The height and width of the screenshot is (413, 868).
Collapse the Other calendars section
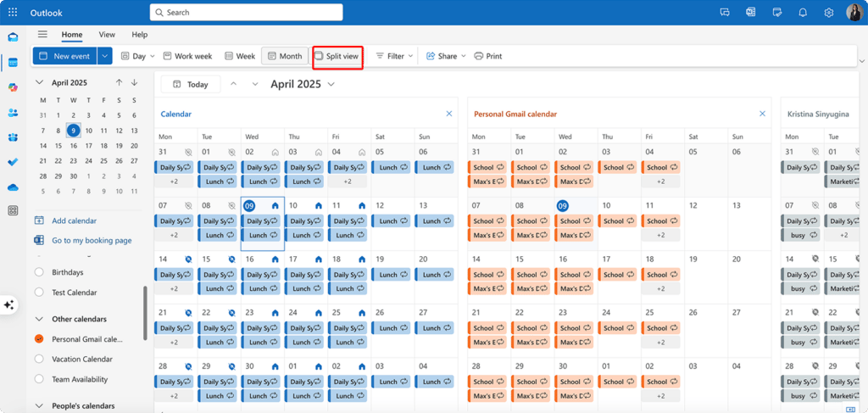(x=39, y=319)
